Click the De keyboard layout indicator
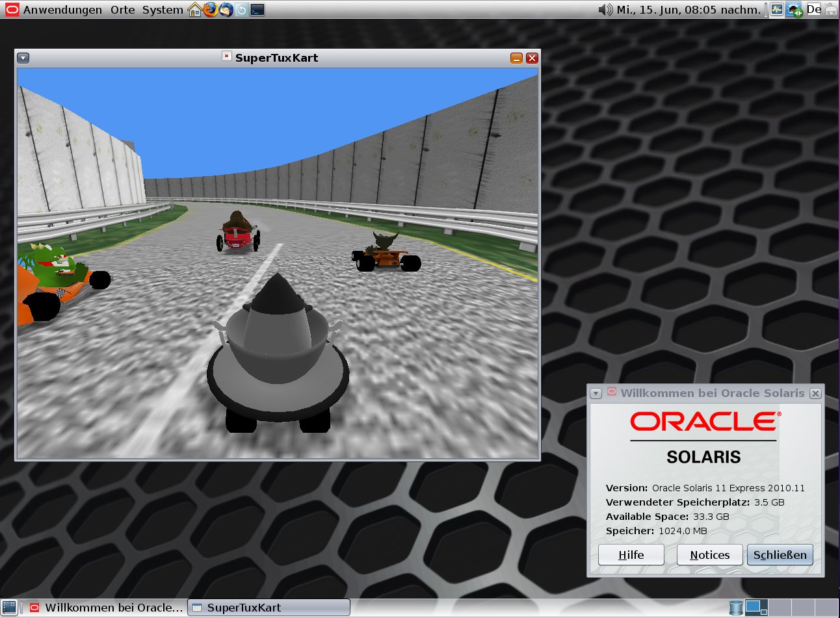The height and width of the screenshot is (618, 840). (x=814, y=10)
